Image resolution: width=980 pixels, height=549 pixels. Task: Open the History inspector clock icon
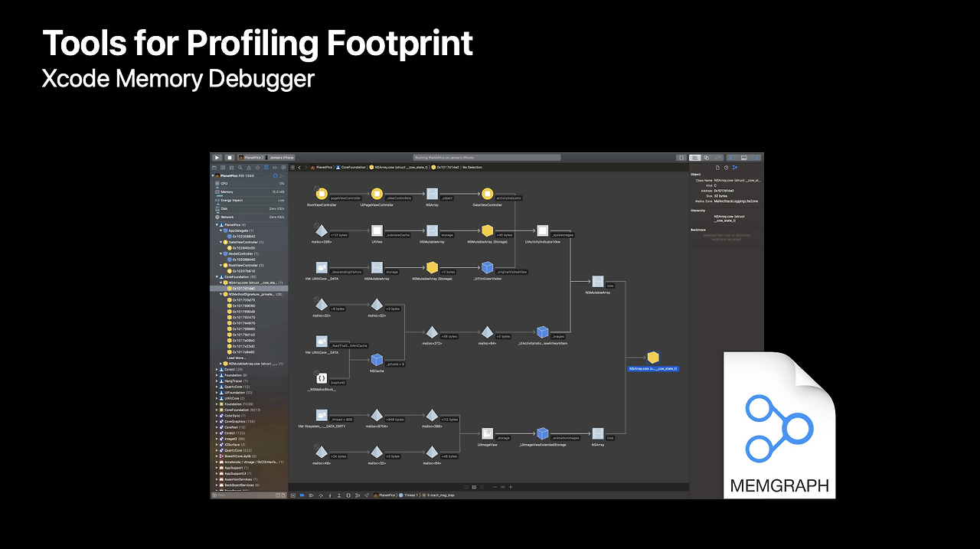[x=727, y=168]
